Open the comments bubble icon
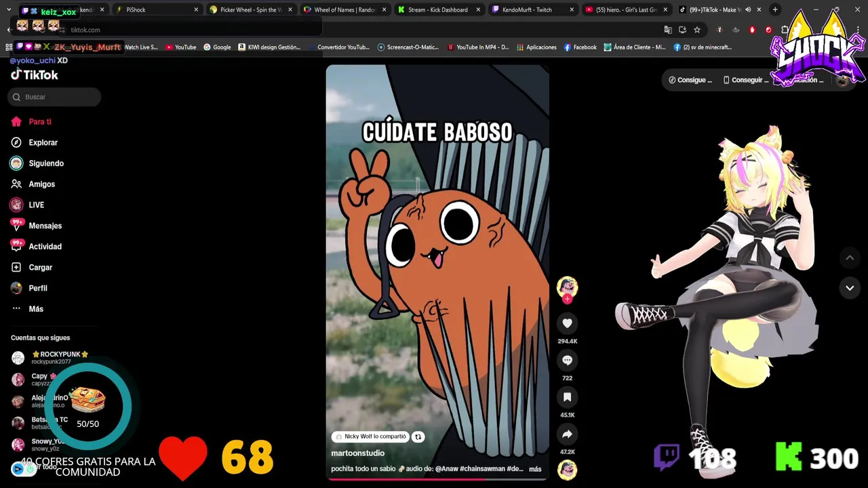The image size is (868, 488). coord(567,361)
